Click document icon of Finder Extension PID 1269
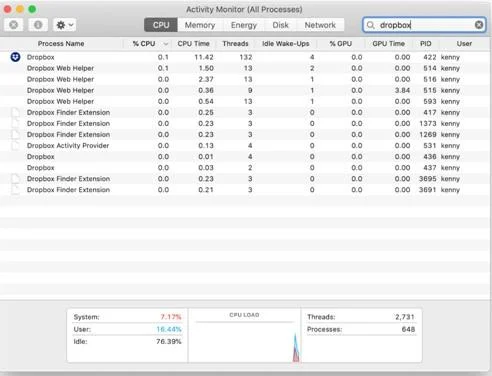The image size is (492, 376). pos(15,134)
